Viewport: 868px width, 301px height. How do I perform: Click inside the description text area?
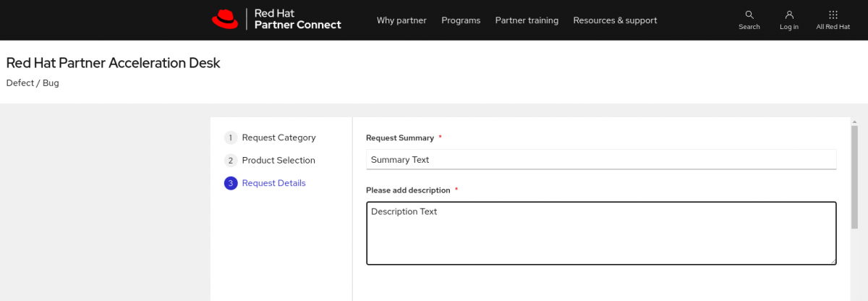pos(600,233)
